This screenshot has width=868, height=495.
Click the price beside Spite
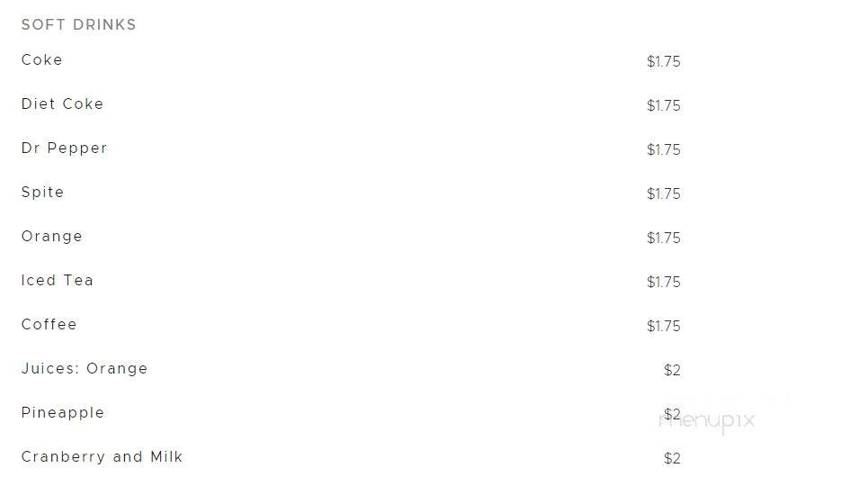pyautogui.click(x=664, y=193)
